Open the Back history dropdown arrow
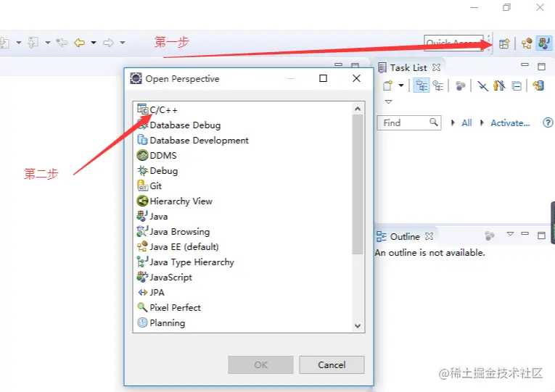 point(94,43)
